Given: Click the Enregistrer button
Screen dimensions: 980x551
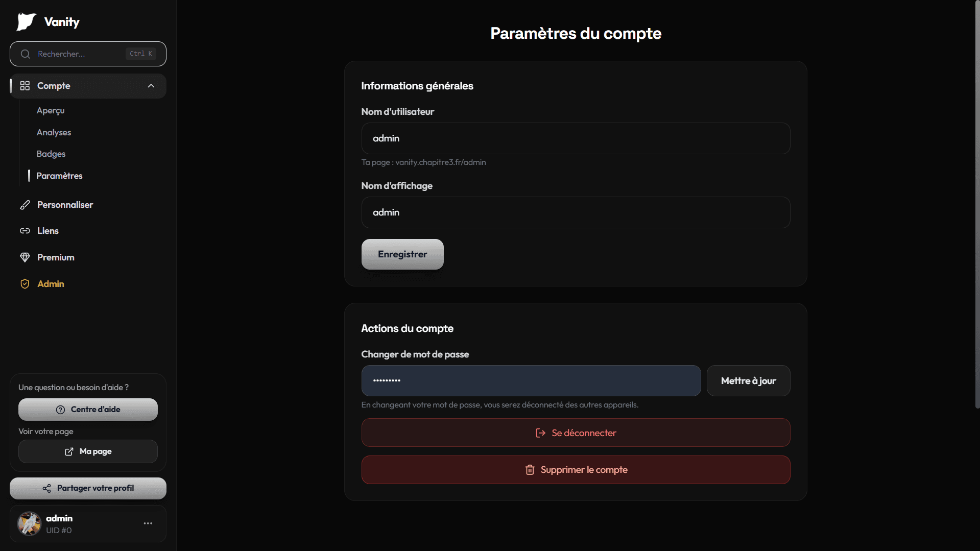Looking at the screenshot, I should [402, 254].
